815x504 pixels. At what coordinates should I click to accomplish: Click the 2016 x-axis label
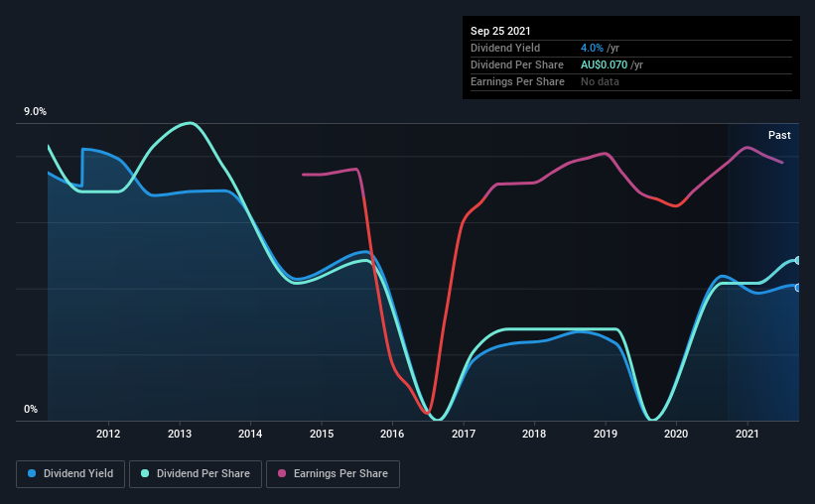[x=392, y=434]
